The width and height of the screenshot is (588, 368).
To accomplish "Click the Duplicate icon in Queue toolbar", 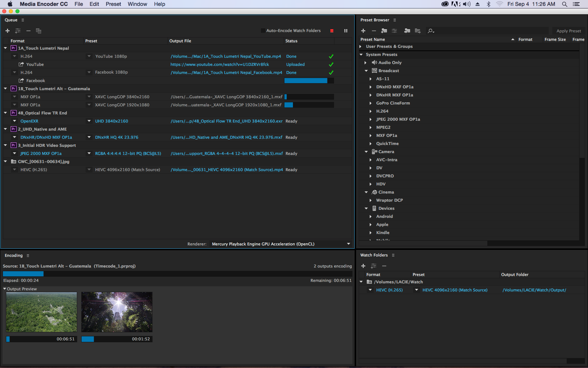I will pyautogui.click(x=39, y=31).
